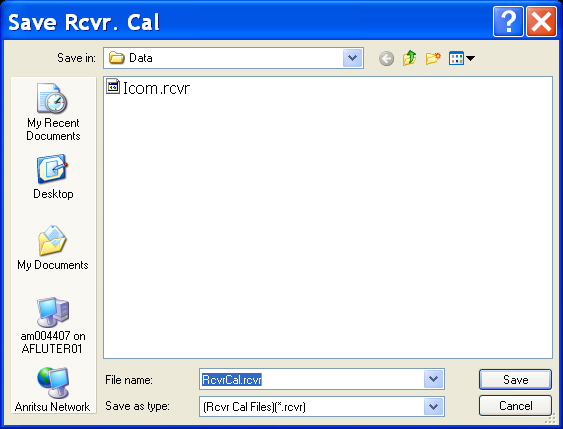Screen dimensions: 563x429
Task: Select the Icom.rcvr file
Action: coord(148,88)
